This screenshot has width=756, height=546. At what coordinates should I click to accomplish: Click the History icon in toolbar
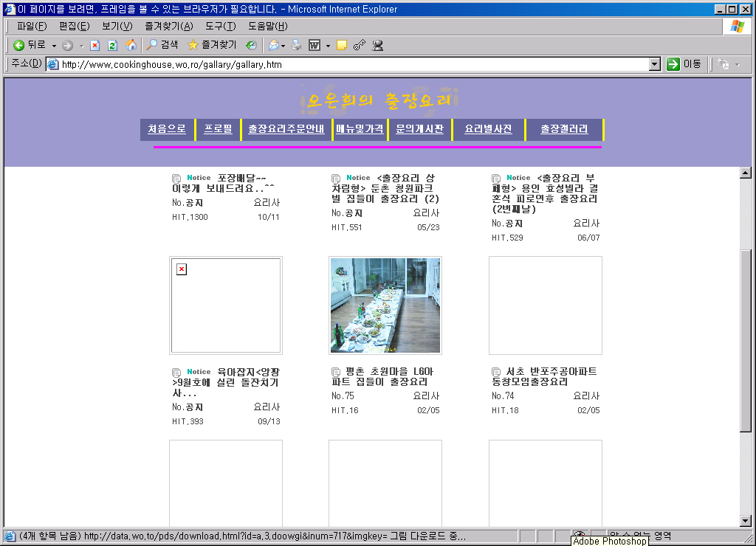pyautogui.click(x=251, y=45)
